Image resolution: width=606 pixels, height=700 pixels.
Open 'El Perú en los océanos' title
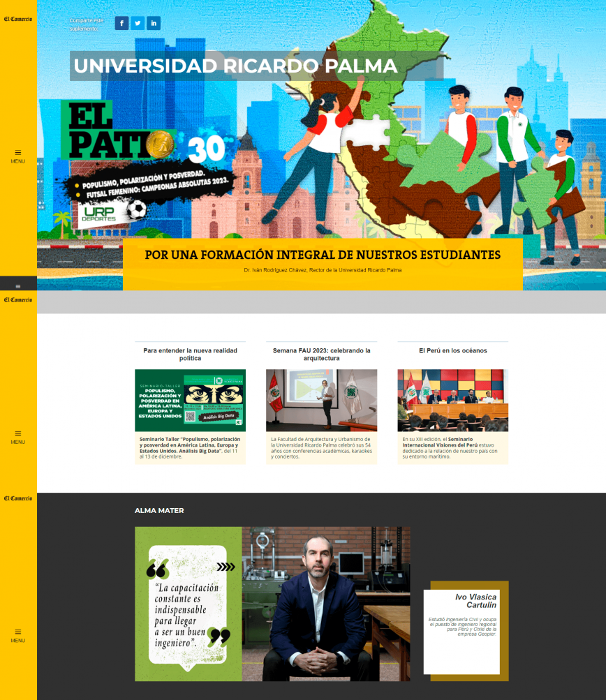tap(453, 350)
